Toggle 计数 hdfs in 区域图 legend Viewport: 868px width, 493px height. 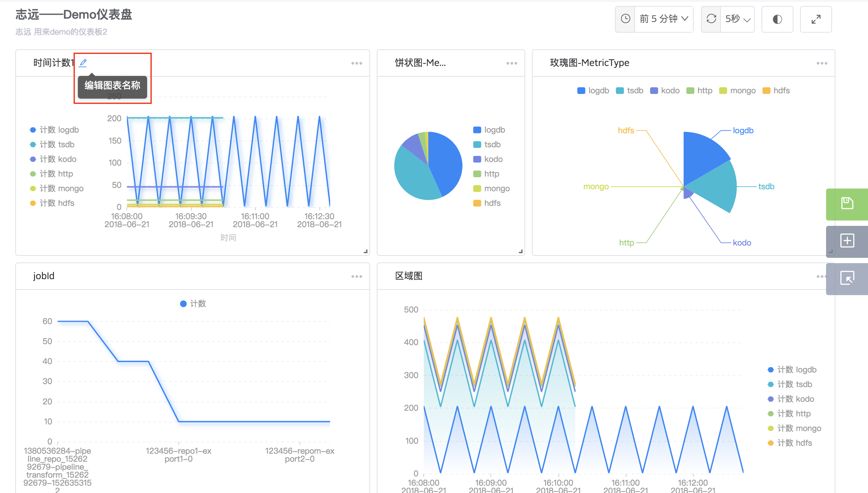(789, 443)
